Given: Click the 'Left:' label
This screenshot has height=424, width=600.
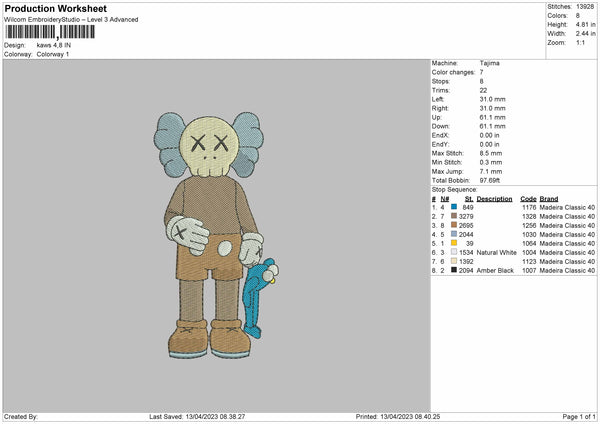Looking at the screenshot, I should (x=438, y=99).
